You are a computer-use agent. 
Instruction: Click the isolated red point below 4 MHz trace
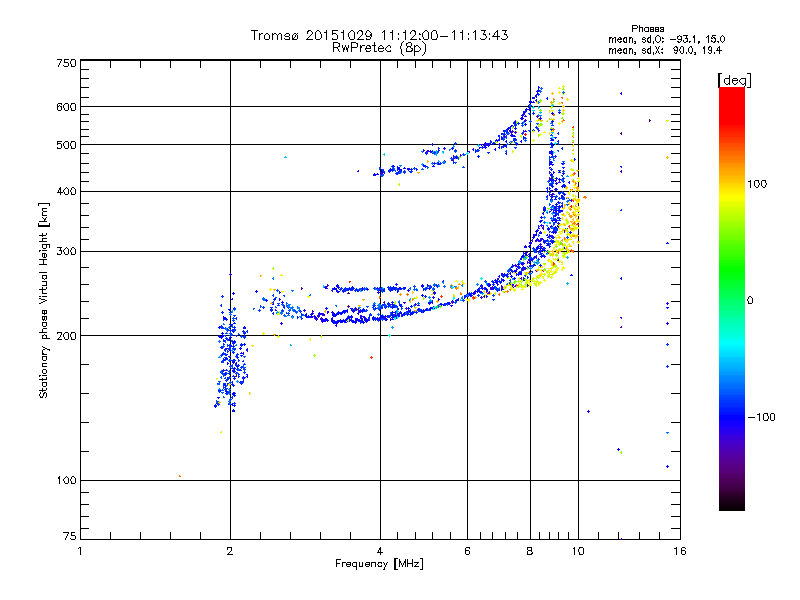coord(371,358)
